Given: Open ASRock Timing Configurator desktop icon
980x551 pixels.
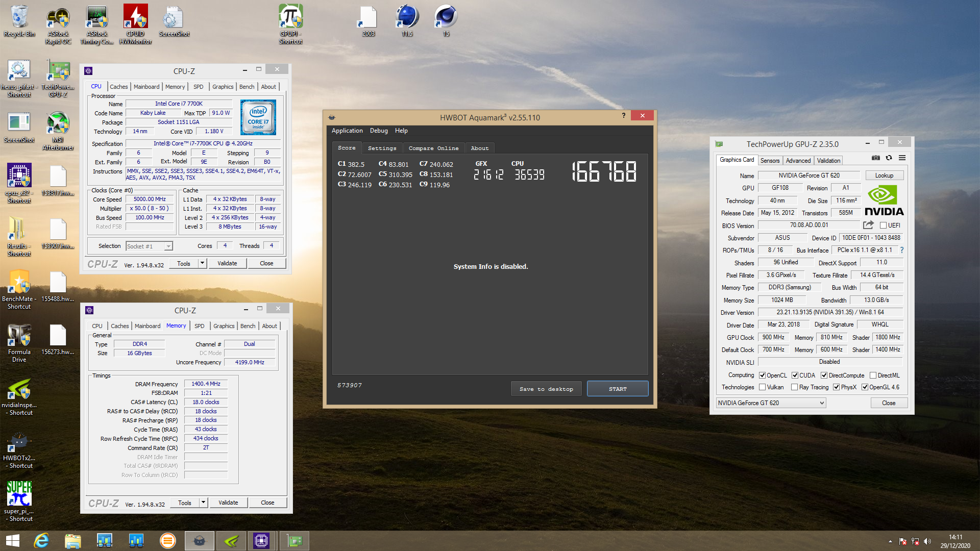Looking at the screenshot, I should coord(97,24).
